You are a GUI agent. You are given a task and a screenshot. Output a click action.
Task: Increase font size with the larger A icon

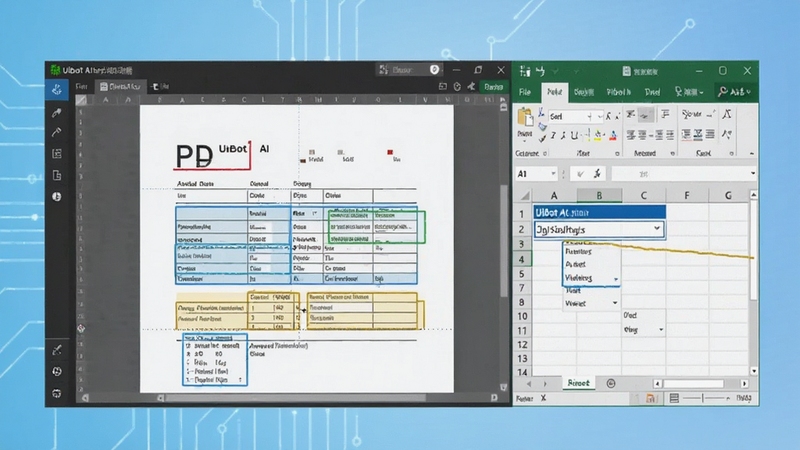click(609, 117)
